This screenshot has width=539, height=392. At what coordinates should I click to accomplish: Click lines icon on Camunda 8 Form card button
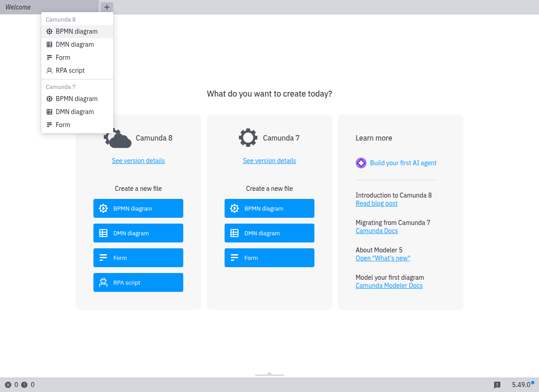103,258
